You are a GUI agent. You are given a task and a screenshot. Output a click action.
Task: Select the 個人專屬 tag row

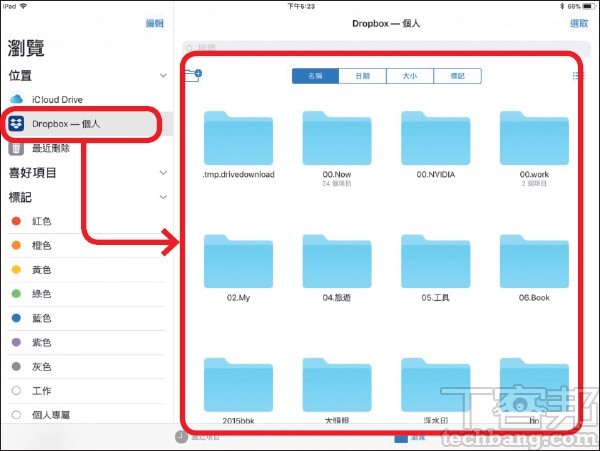tap(86, 415)
